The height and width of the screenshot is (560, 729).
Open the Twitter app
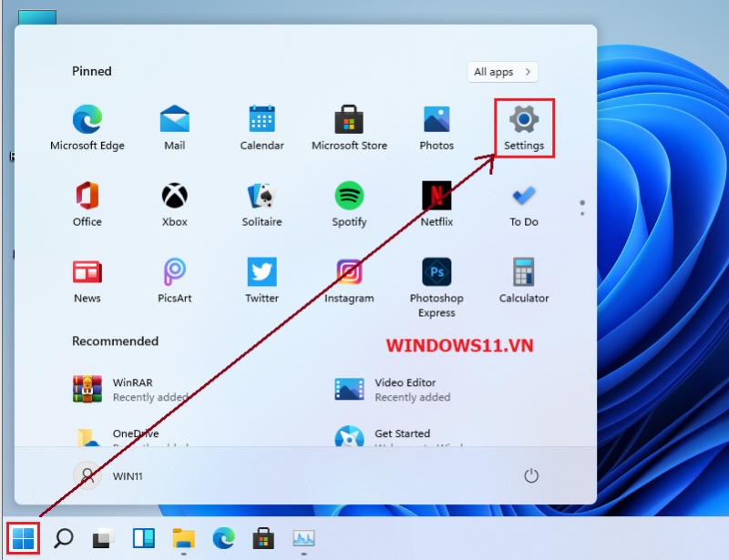[x=262, y=280]
